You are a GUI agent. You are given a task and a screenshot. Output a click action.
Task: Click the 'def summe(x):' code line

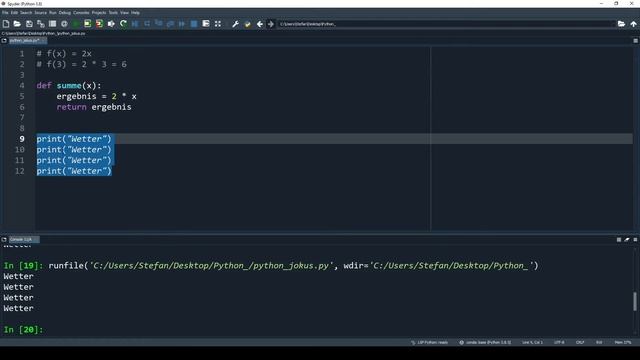[x=69, y=86]
